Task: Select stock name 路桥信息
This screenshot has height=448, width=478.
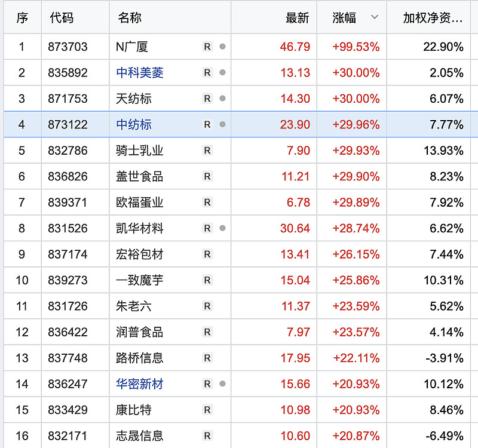Action: (140, 358)
